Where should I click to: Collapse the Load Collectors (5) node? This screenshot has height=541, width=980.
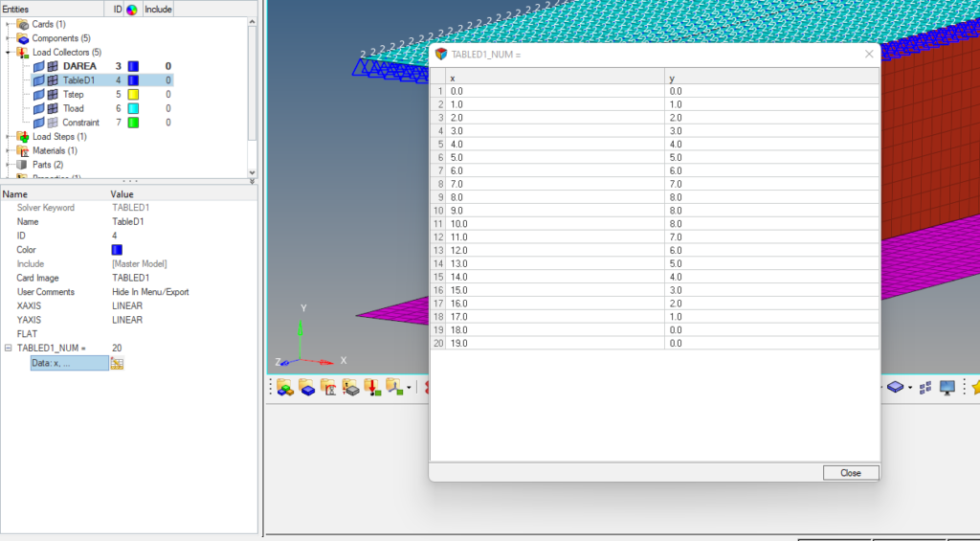[8, 53]
